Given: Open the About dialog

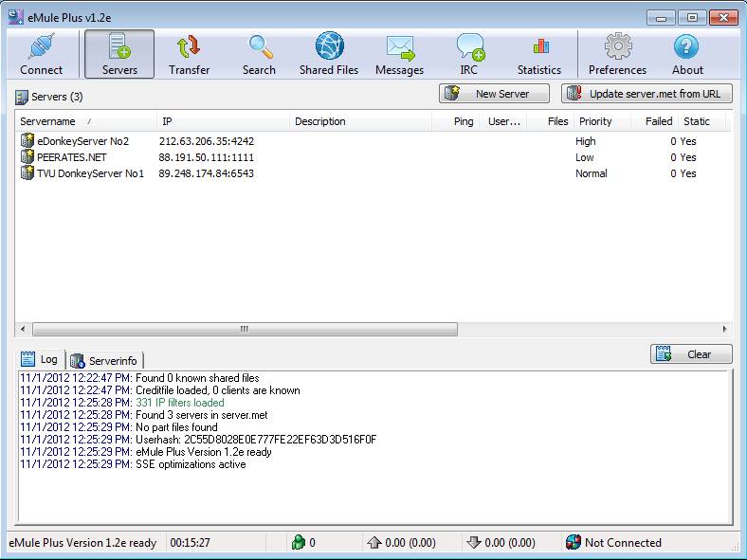Looking at the screenshot, I should (687, 54).
